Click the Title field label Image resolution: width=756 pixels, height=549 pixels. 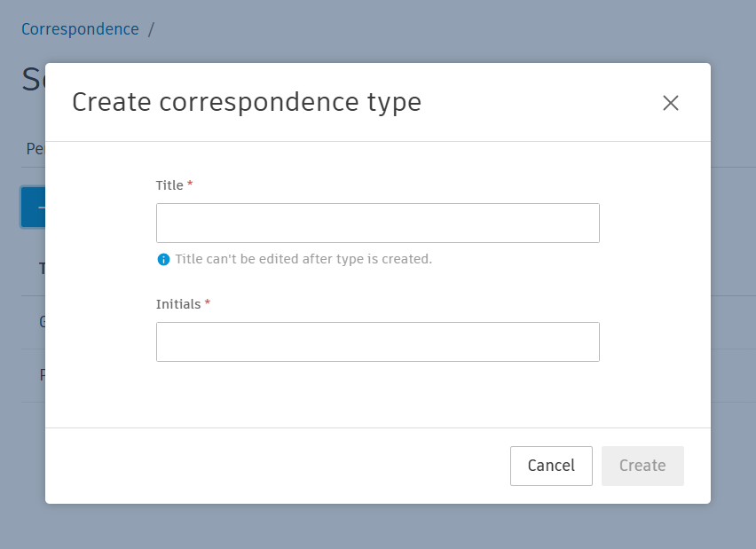click(x=169, y=185)
